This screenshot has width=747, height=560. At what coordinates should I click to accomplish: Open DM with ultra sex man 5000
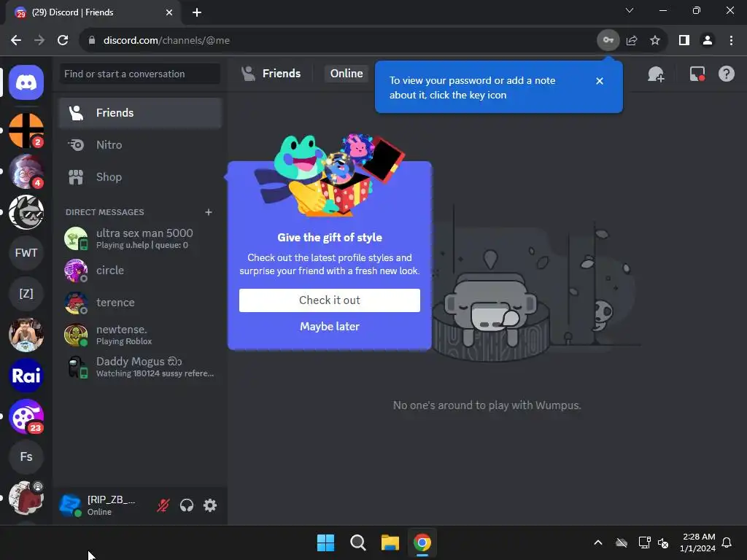click(141, 238)
